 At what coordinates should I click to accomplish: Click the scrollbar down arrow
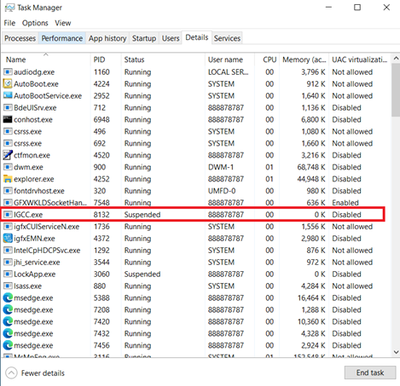point(395,352)
